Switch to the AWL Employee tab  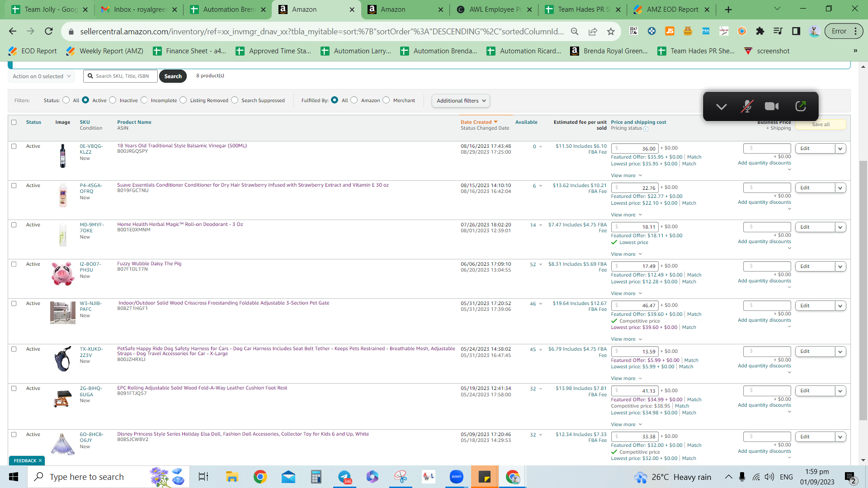[494, 9]
